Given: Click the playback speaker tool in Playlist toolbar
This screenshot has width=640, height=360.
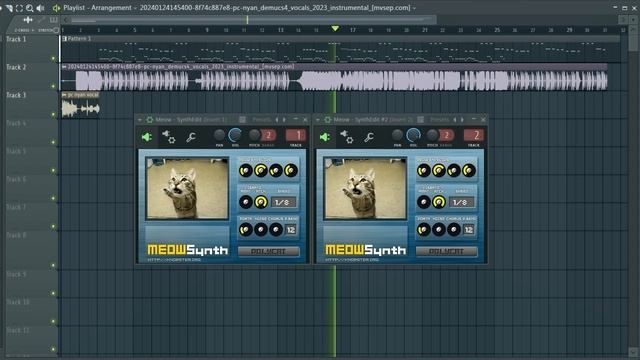Looking at the screenshot, I should 40,8.
